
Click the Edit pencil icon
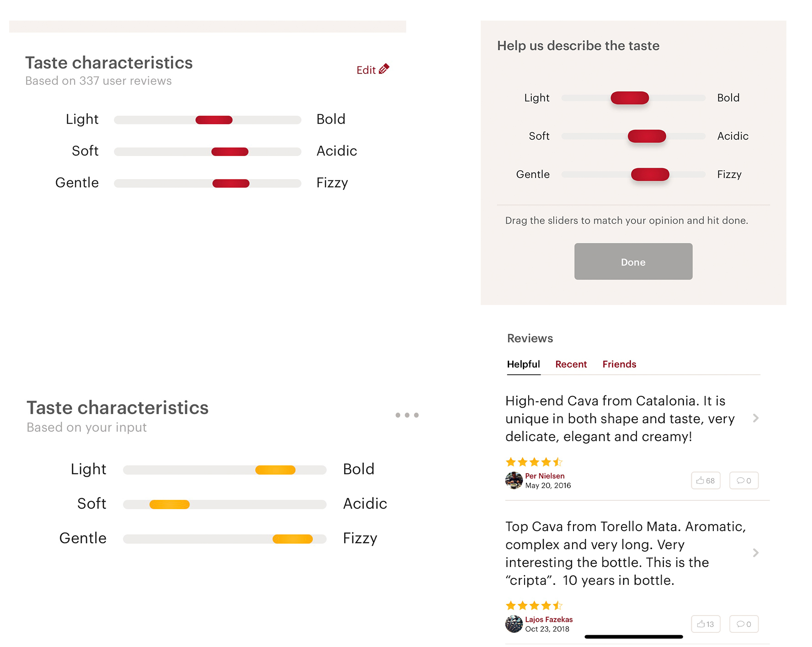tap(384, 69)
